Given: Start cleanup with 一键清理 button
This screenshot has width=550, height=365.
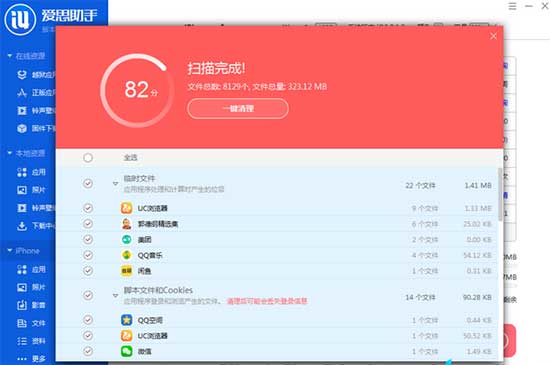Looking at the screenshot, I should (x=238, y=109).
